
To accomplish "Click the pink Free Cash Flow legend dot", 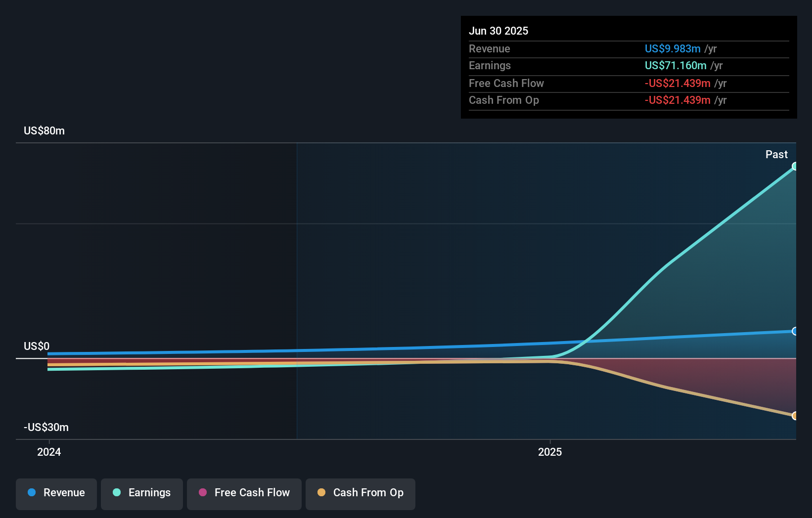I will [x=202, y=493].
